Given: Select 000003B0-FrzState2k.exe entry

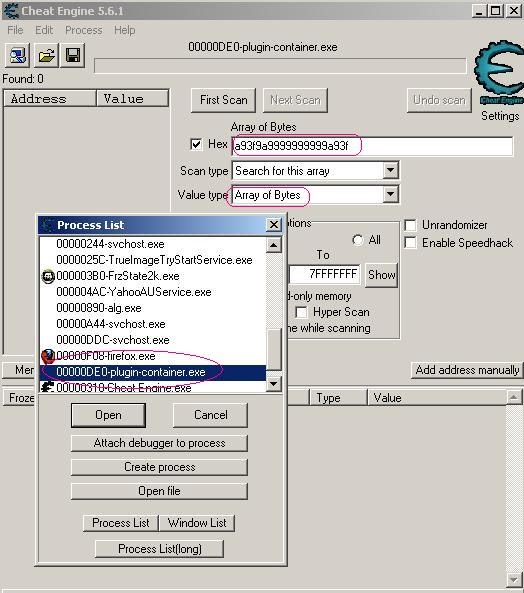Looking at the screenshot, I should click(152, 276).
